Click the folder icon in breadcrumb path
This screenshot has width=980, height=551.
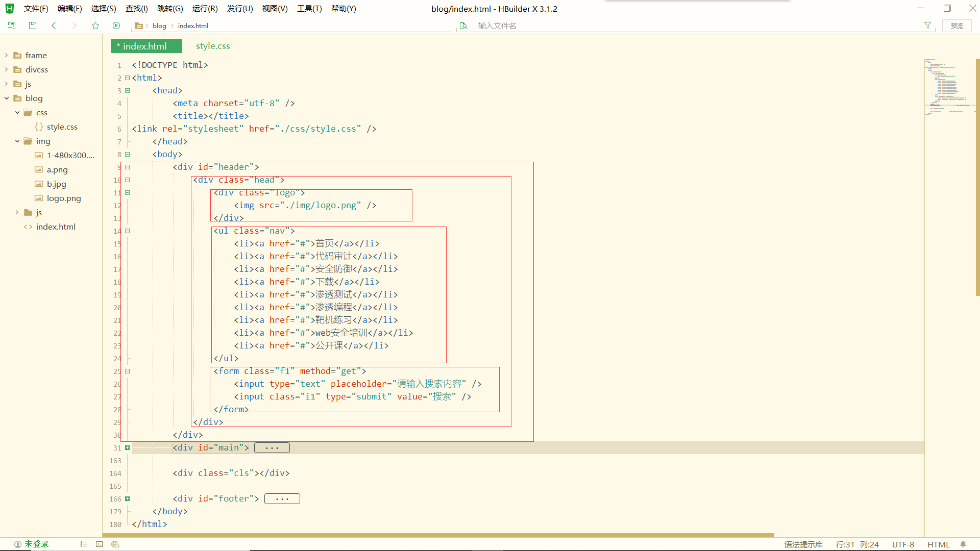point(138,26)
